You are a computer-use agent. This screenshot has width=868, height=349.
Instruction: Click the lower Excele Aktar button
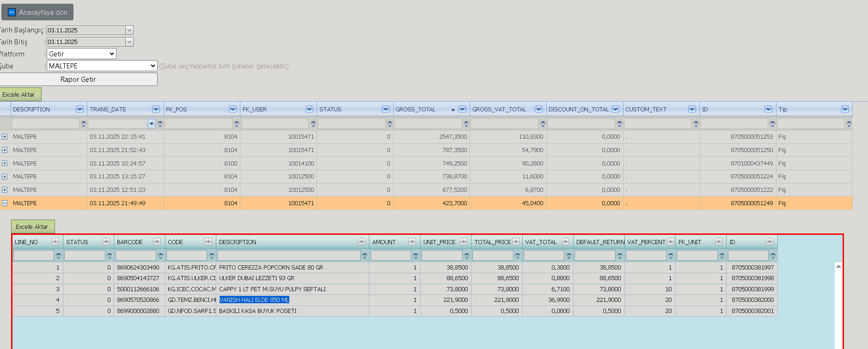(x=32, y=227)
